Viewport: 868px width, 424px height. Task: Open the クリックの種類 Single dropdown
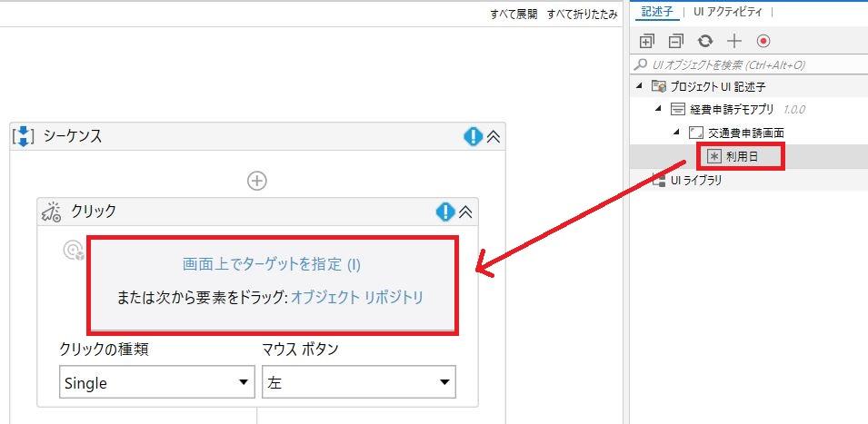coord(157,382)
